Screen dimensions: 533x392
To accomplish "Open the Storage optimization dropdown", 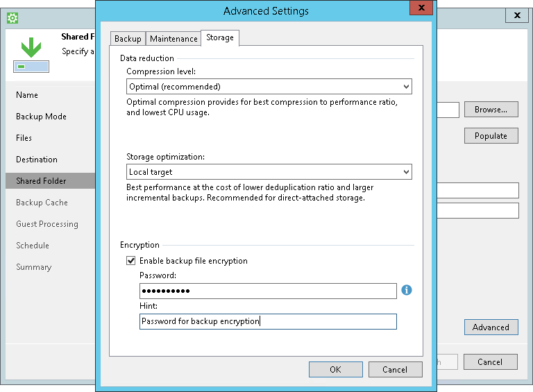I will tap(269, 172).
